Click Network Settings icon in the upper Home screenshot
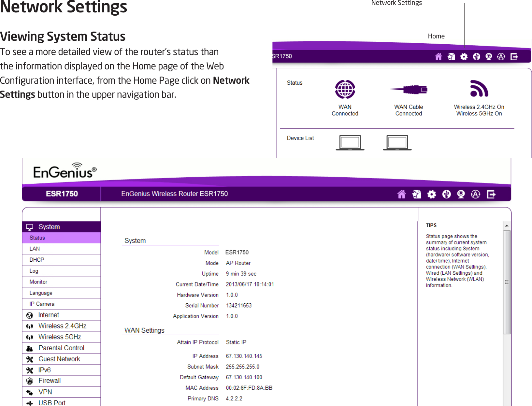Image resolution: width=532 pixels, height=406 pixels. tap(451, 57)
